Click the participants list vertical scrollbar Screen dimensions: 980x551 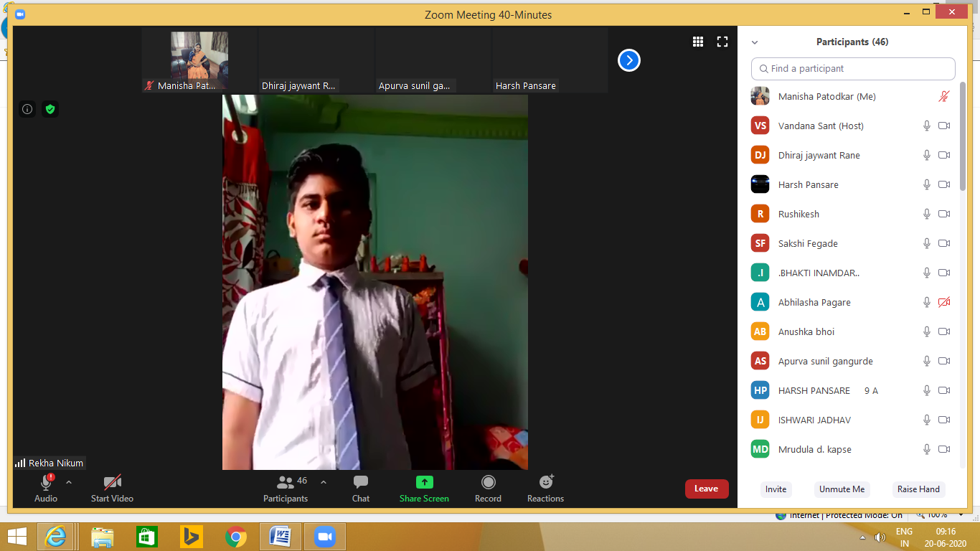pos(962,143)
